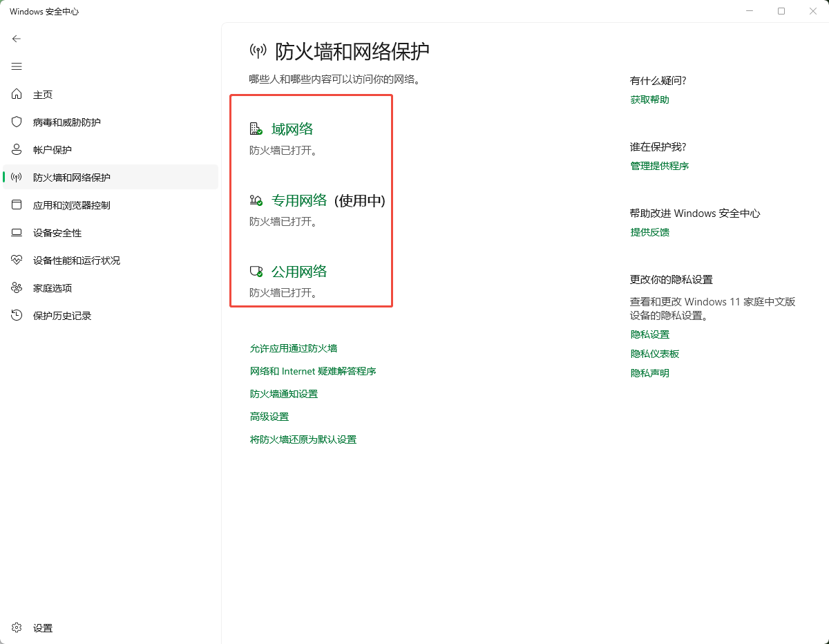Click the 帐户保护 person icon

coord(17,149)
